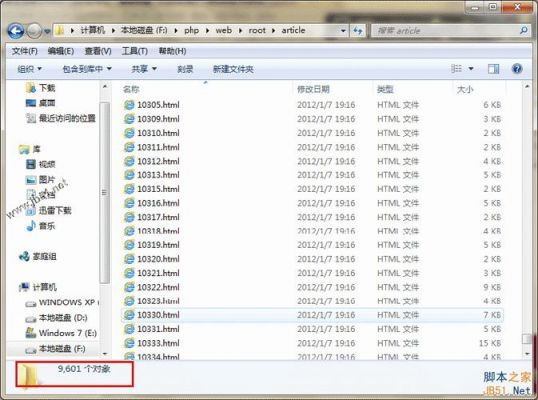
Task: Click the refresh button next to address bar
Action: (358, 31)
